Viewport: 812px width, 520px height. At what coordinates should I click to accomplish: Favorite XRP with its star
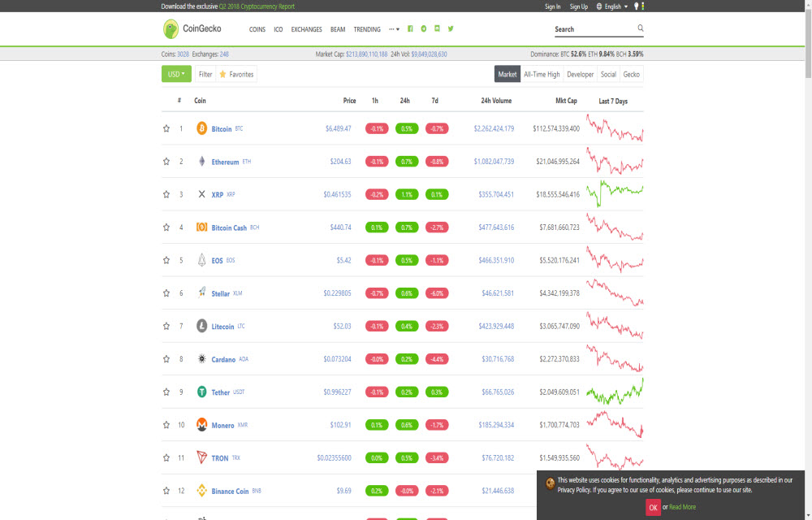(166, 194)
